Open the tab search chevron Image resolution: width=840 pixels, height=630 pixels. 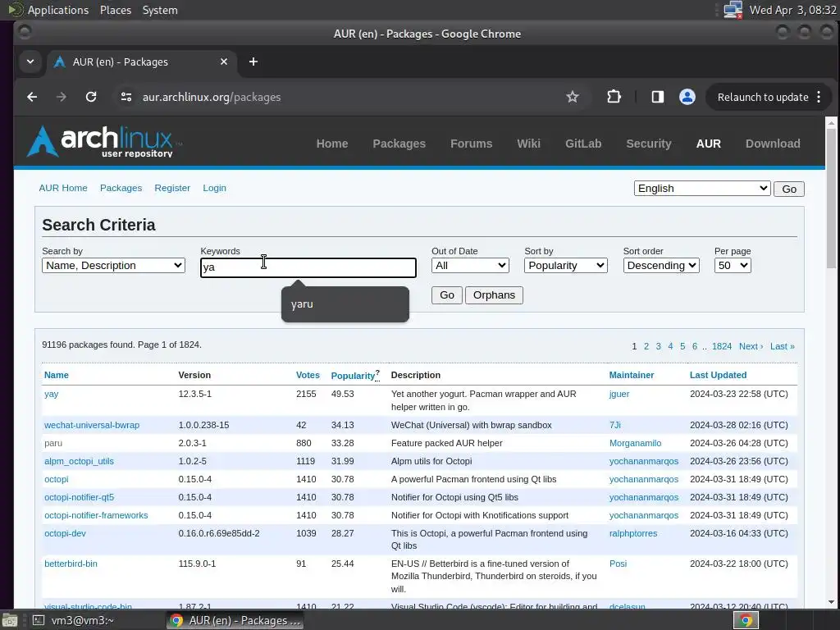click(x=30, y=62)
